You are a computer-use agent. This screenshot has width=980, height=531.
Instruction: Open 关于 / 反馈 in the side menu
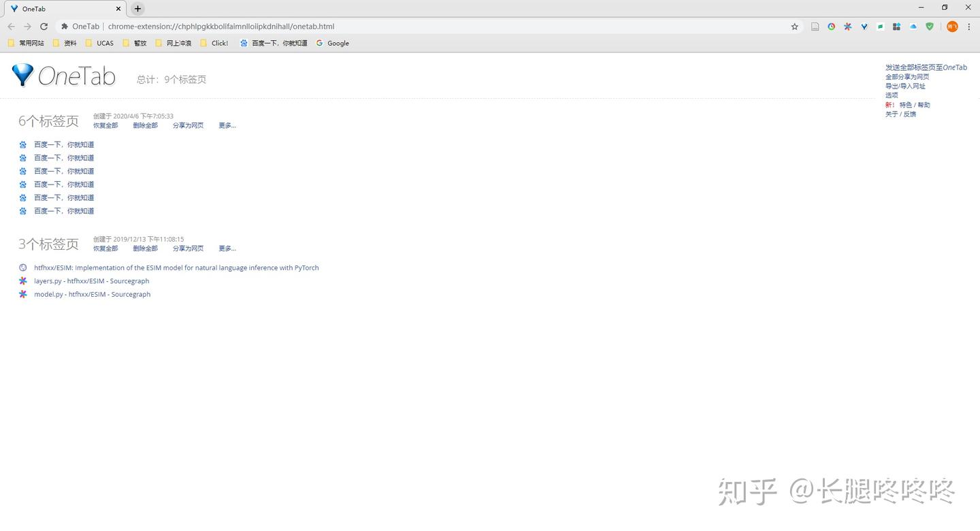coord(900,114)
